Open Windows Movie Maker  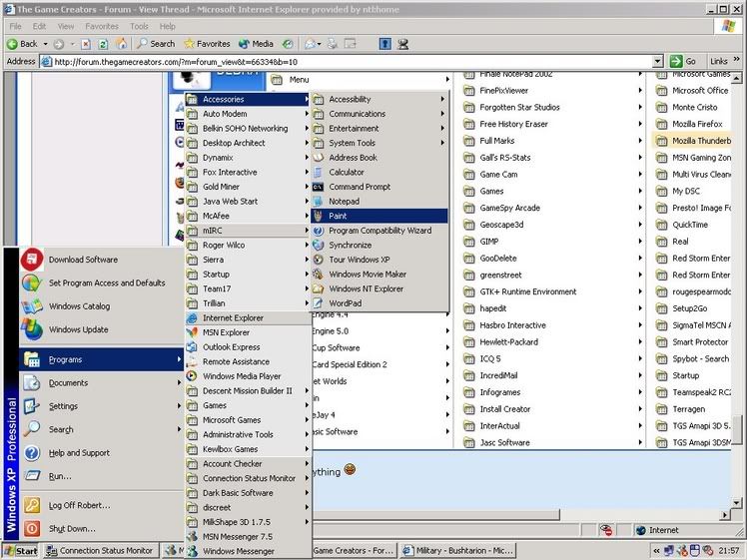click(x=379, y=274)
